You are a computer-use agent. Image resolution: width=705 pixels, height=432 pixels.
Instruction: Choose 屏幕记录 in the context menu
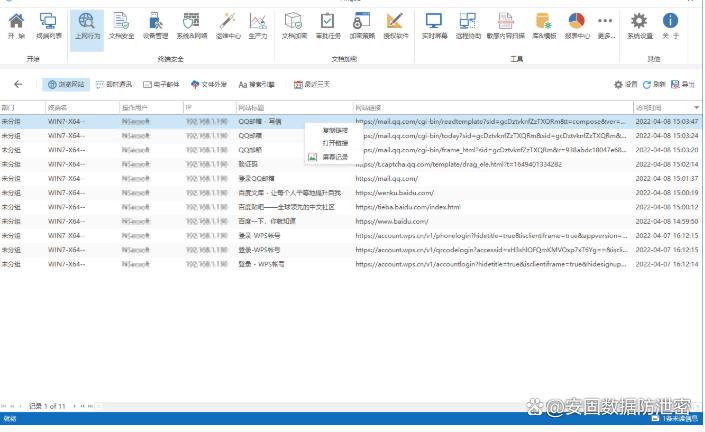335,157
